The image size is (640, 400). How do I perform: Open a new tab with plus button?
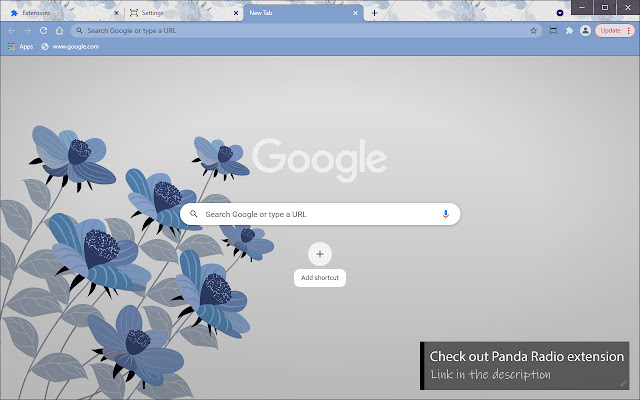click(x=374, y=13)
